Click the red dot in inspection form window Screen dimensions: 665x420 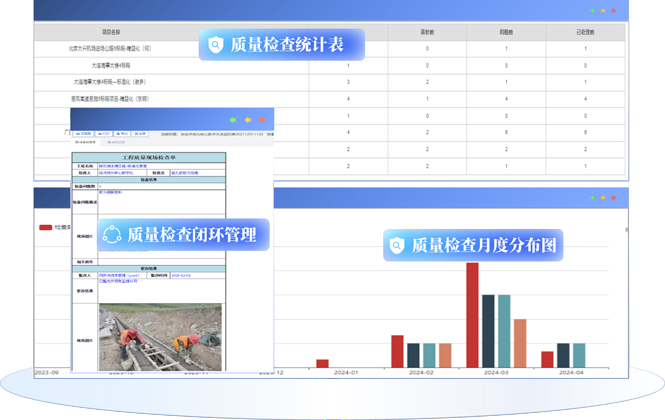[x=261, y=120]
